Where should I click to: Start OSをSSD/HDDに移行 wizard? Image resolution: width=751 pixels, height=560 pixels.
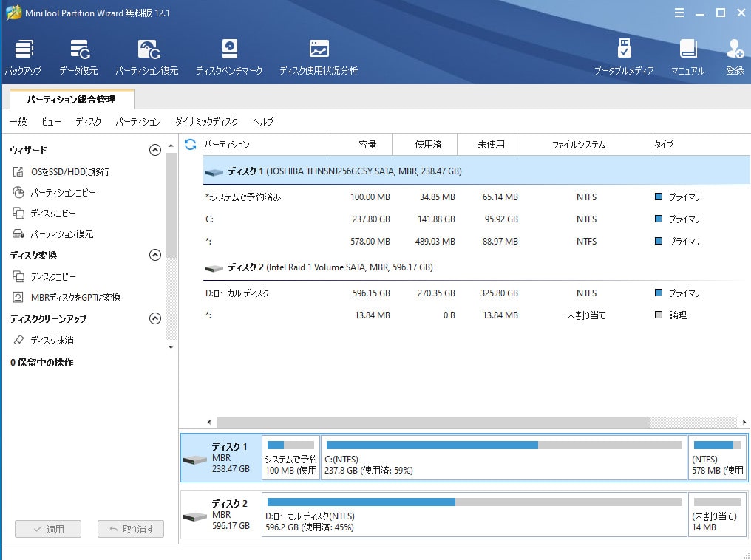pos(61,171)
